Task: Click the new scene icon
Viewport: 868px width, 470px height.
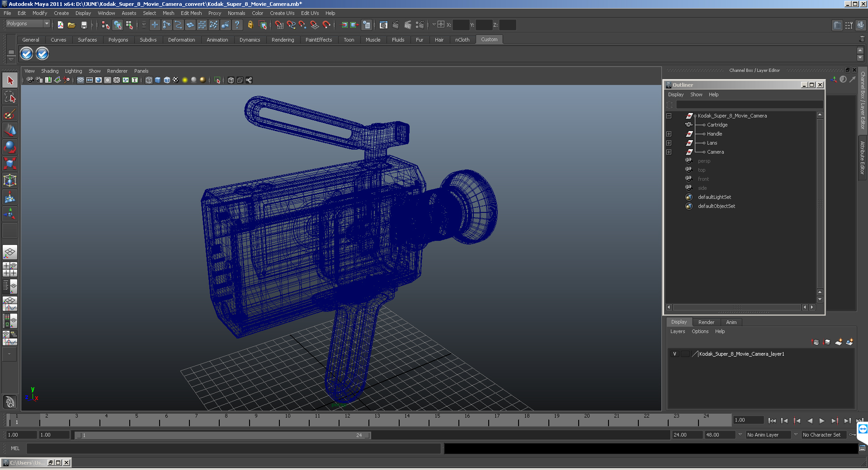Action: pyautogui.click(x=60, y=25)
